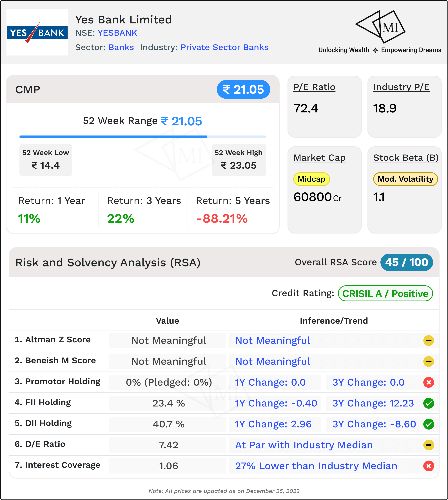
Task: Click the Risk and Solvency Analysis (RSA) heading
Action: tap(108, 262)
